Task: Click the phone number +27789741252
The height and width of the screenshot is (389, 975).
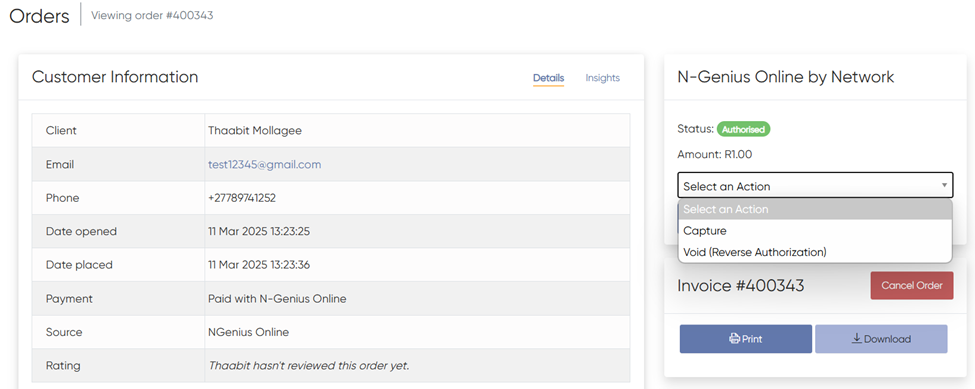Action: 242,198
